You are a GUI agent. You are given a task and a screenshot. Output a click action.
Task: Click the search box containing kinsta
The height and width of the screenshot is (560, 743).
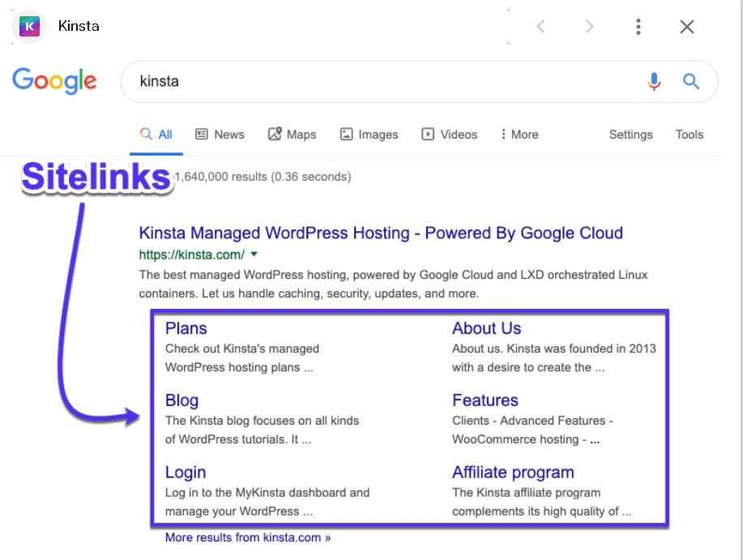coord(420,82)
